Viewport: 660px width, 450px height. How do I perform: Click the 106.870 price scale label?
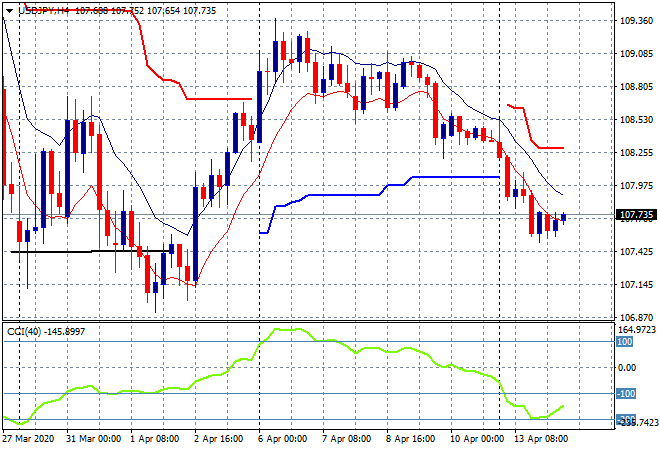pos(636,317)
